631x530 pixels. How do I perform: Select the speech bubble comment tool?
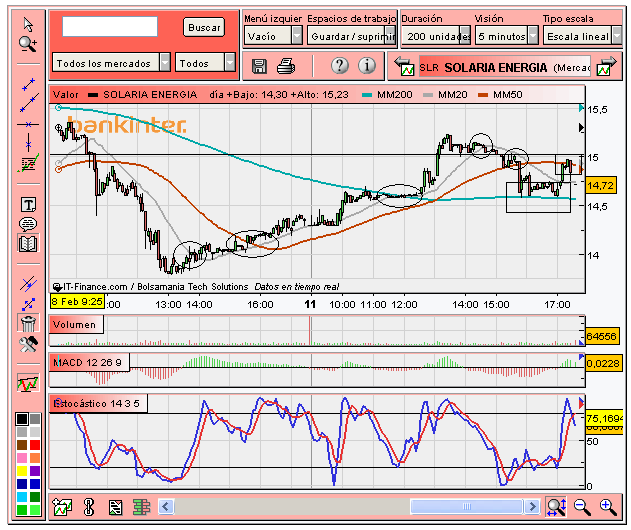point(28,224)
